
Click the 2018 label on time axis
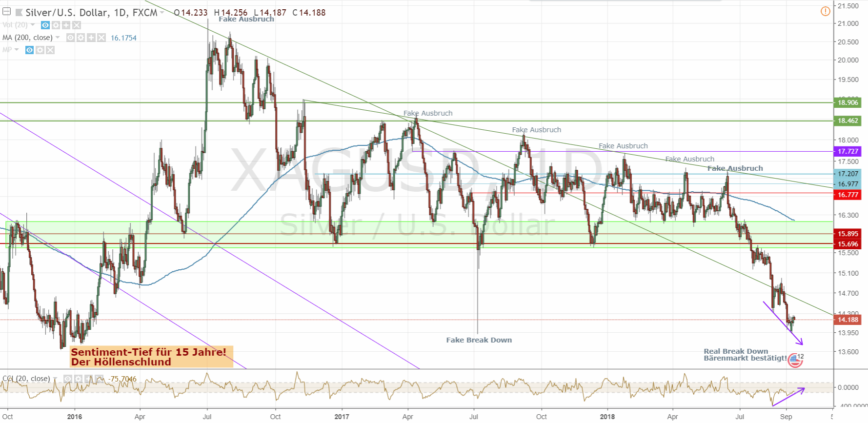[x=607, y=417]
